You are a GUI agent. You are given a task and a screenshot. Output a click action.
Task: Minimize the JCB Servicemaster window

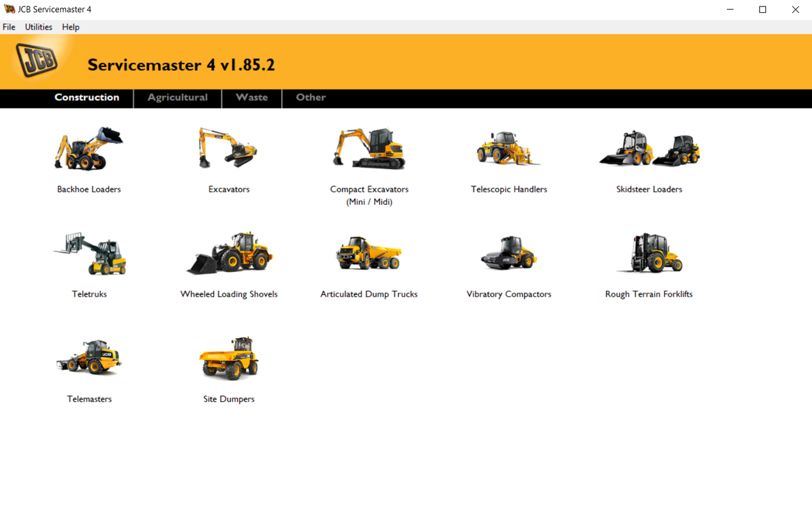[731, 10]
